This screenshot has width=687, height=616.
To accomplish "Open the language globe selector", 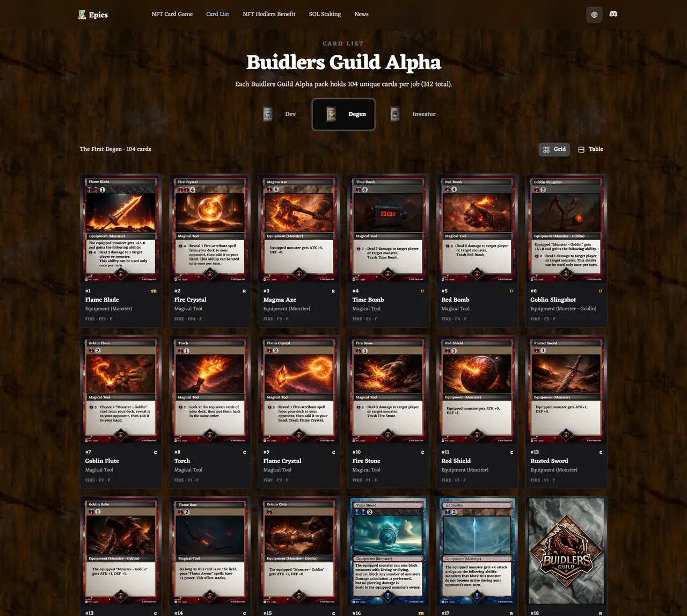I will [x=594, y=15].
